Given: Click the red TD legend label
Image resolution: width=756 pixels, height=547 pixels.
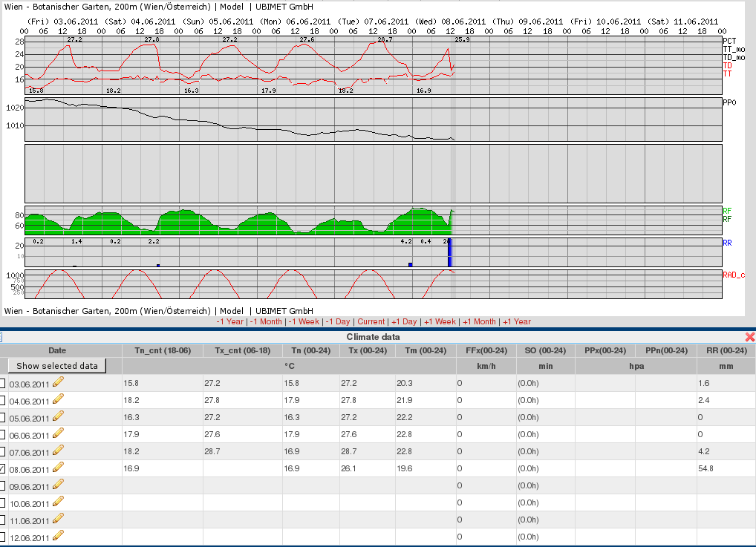Looking at the screenshot, I should [x=727, y=65].
